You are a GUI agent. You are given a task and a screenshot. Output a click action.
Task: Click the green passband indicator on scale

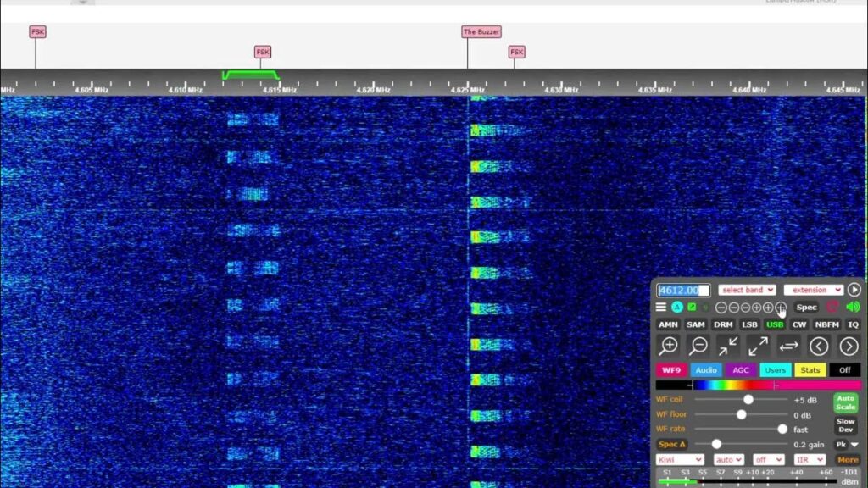point(250,75)
